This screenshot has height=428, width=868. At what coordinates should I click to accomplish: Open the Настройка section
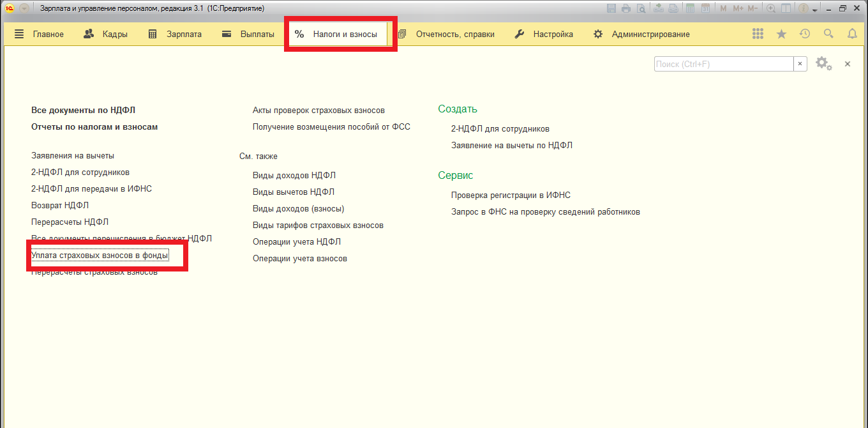tap(544, 34)
